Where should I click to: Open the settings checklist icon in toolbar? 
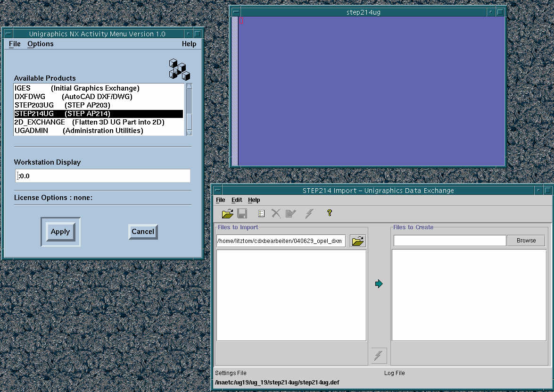[262, 214]
